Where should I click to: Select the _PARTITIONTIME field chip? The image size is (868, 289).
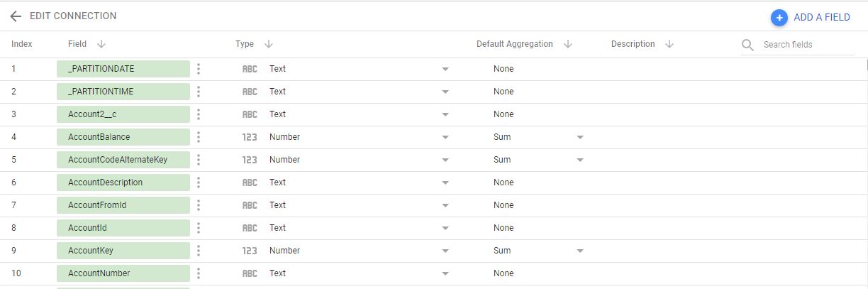(123, 92)
